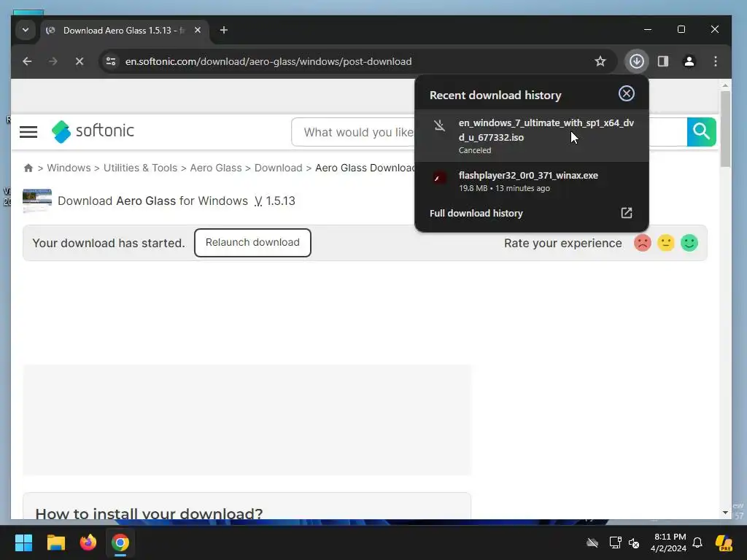This screenshot has width=747, height=560.
Task: Open the Windows breadcrumb link
Action: click(69, 168)
